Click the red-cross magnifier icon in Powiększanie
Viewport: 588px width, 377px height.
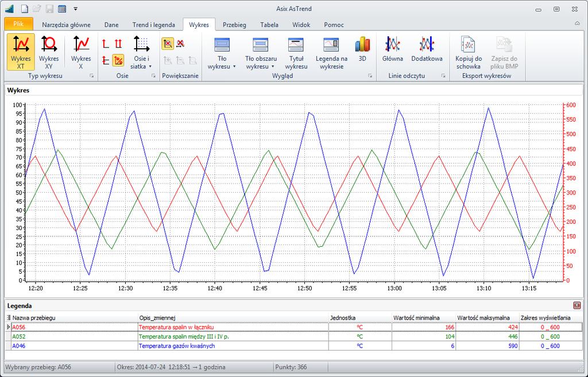180,44
